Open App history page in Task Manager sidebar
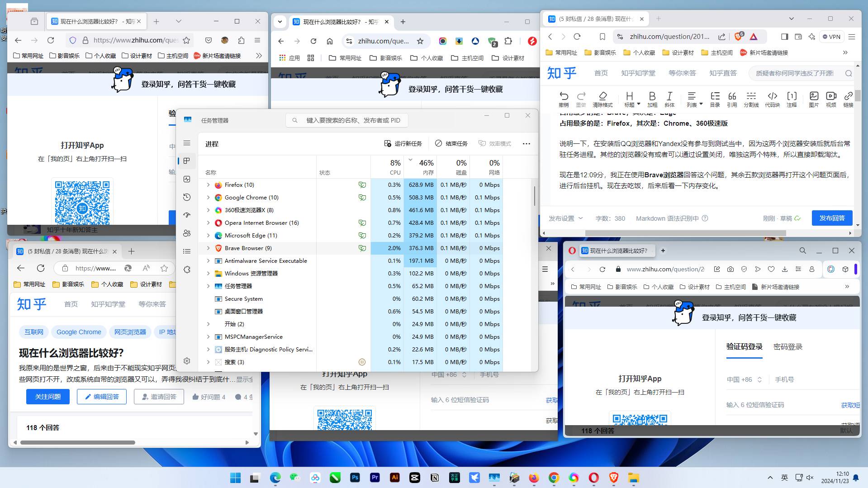 click(x=187, y=197)
